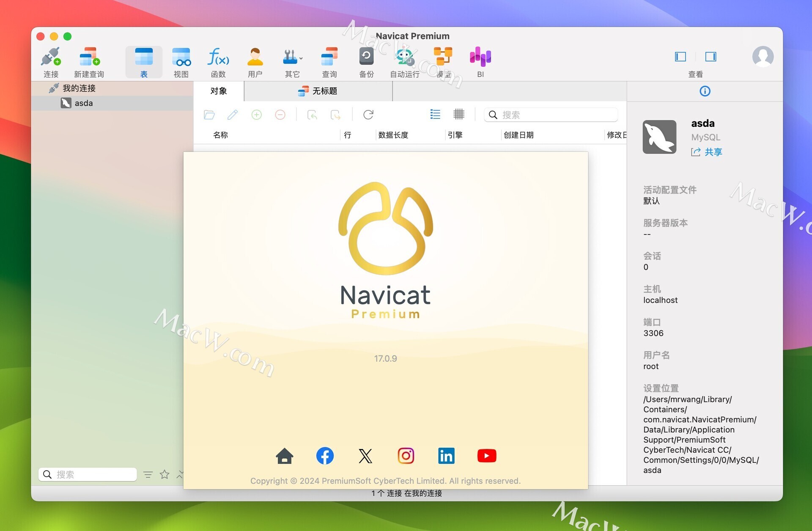Viewport: 812px width, 531px height.
Task: Click the user account avatar icon
Action: [763, 56]
